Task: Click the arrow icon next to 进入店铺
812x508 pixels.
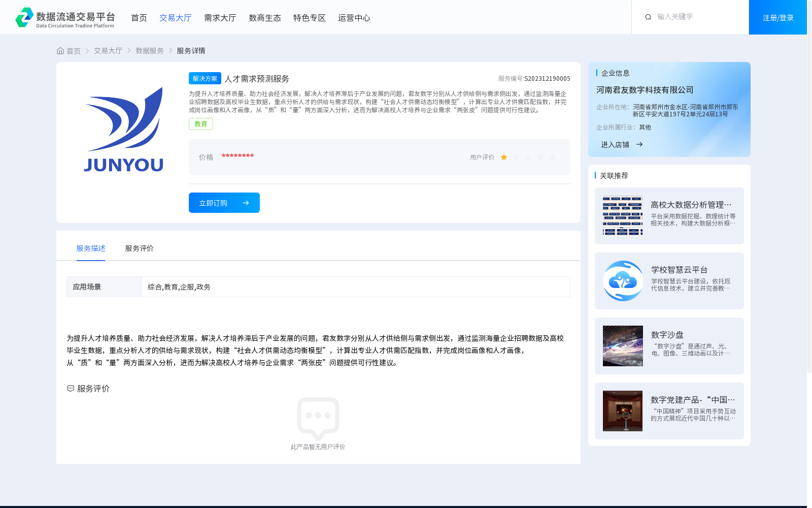Action: point(639,144)
